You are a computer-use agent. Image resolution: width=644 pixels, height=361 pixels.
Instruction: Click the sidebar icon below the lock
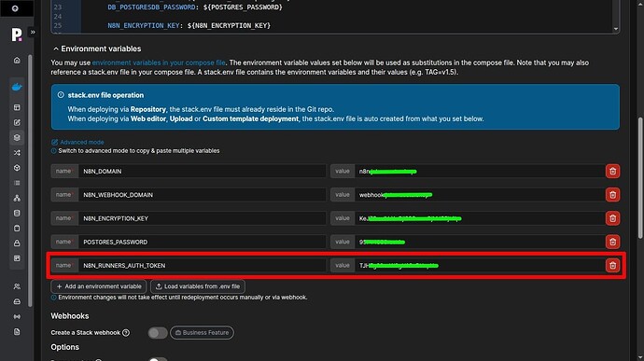[x=17, y=258]
